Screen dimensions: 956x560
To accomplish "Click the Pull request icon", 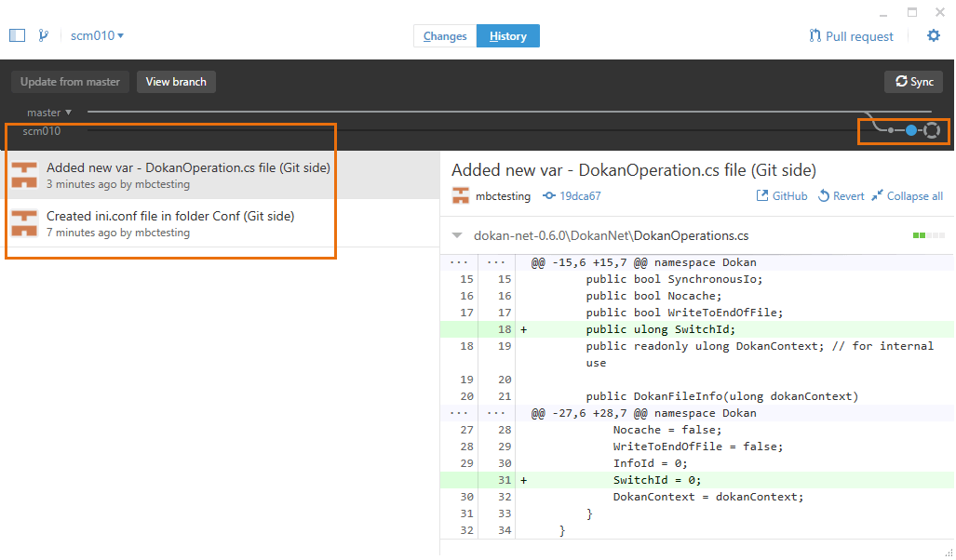I will coord(813,35).
